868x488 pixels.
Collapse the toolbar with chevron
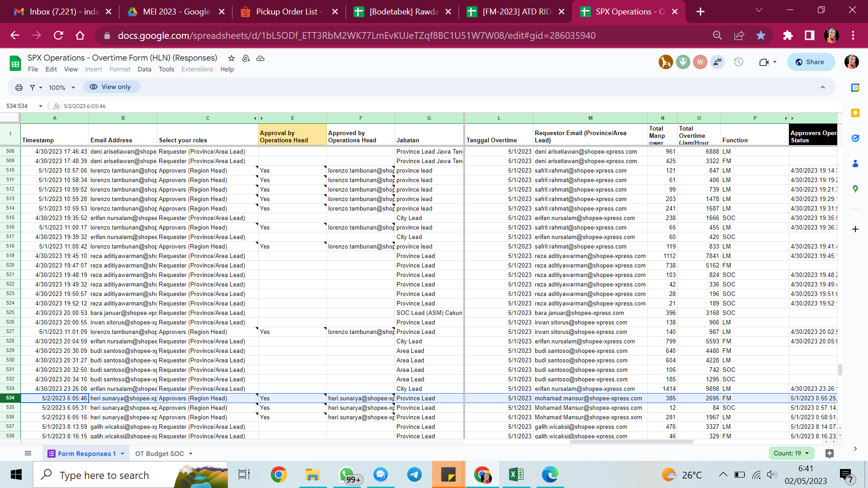[823, 87]
